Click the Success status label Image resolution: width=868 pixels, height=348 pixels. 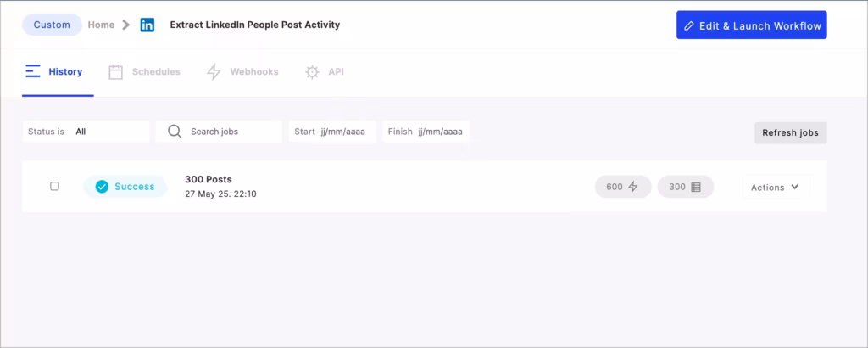point(135,187)
